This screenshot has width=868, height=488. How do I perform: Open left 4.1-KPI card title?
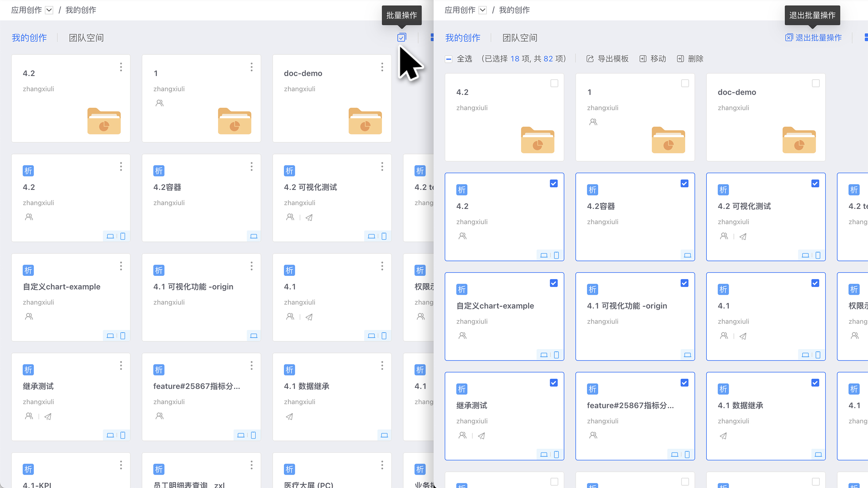37,484
